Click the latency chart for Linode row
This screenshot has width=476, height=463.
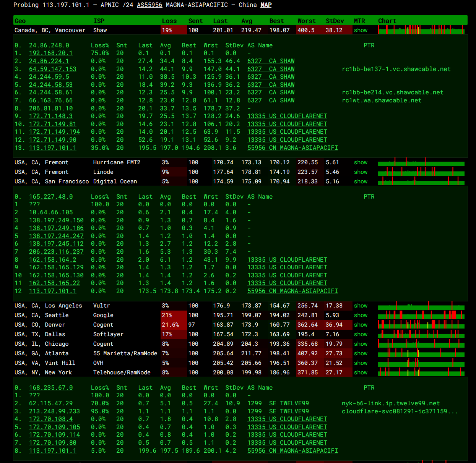point(421,172)
